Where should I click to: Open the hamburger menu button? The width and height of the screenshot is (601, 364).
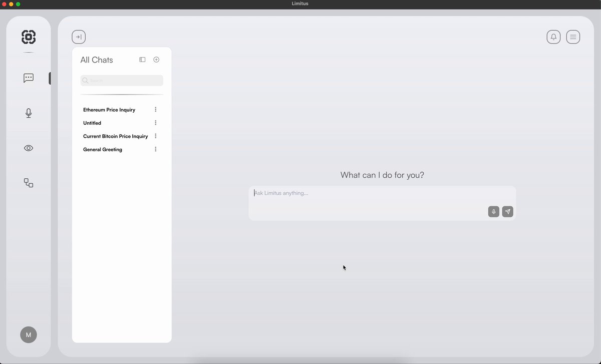[x=573, y=37]
